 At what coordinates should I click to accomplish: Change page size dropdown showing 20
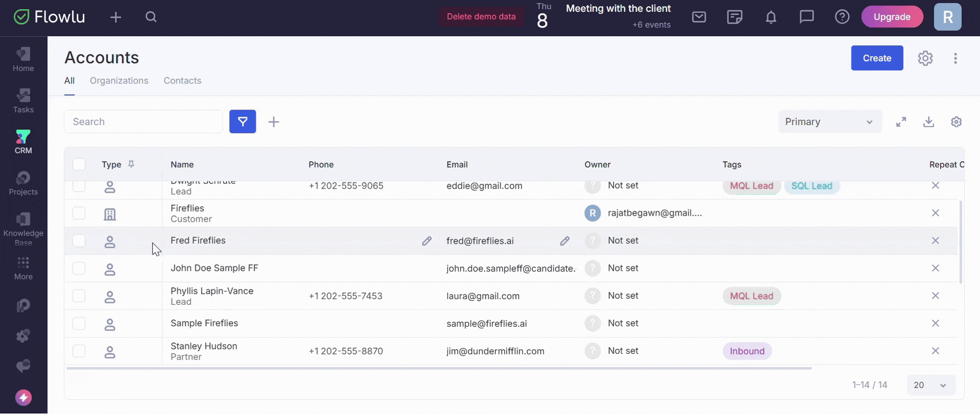click(931, 385)
